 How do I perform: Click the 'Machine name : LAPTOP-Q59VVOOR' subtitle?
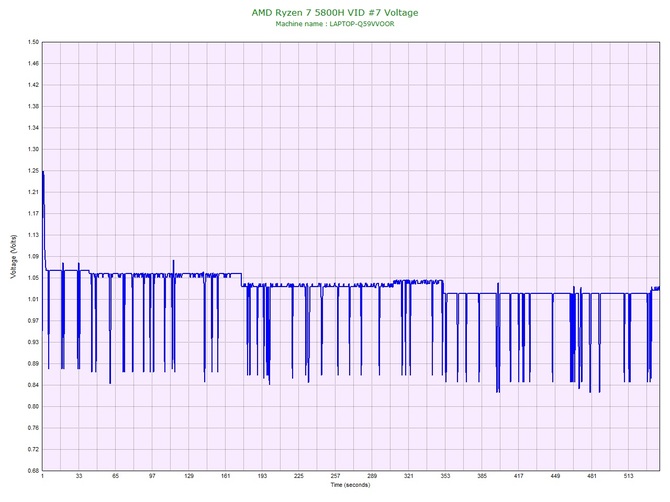click(335, 24)
